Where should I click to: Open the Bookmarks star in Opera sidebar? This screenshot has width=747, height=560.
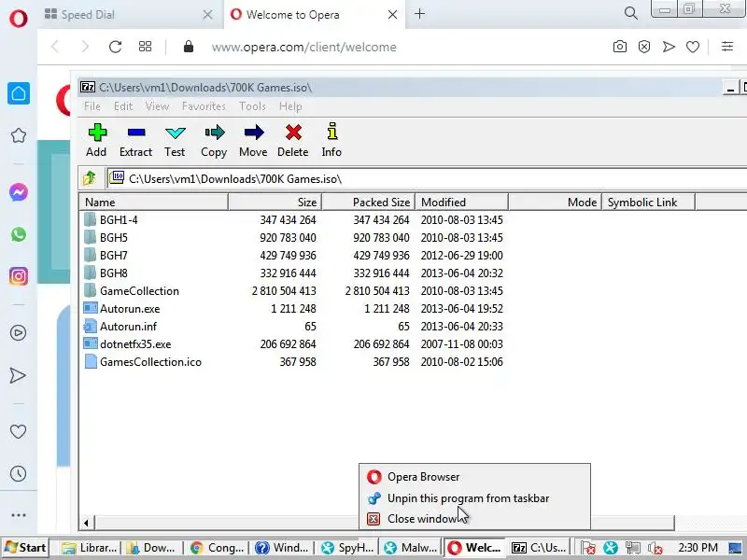[19, 135]
